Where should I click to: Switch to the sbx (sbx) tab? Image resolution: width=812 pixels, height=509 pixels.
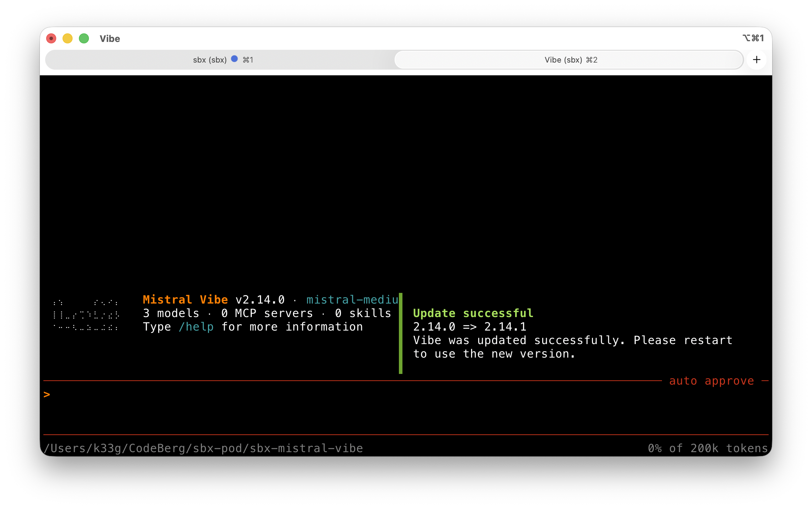[220, 60]
